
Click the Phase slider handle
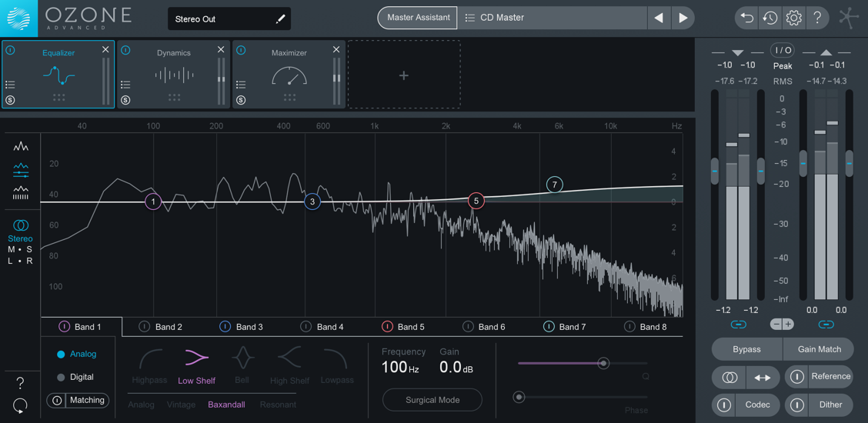(519, 396)
